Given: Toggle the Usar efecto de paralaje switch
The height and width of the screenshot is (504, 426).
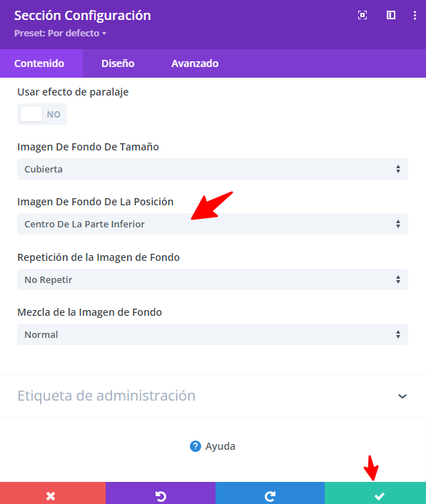Looking at the screenshot, I should point(42,114).
